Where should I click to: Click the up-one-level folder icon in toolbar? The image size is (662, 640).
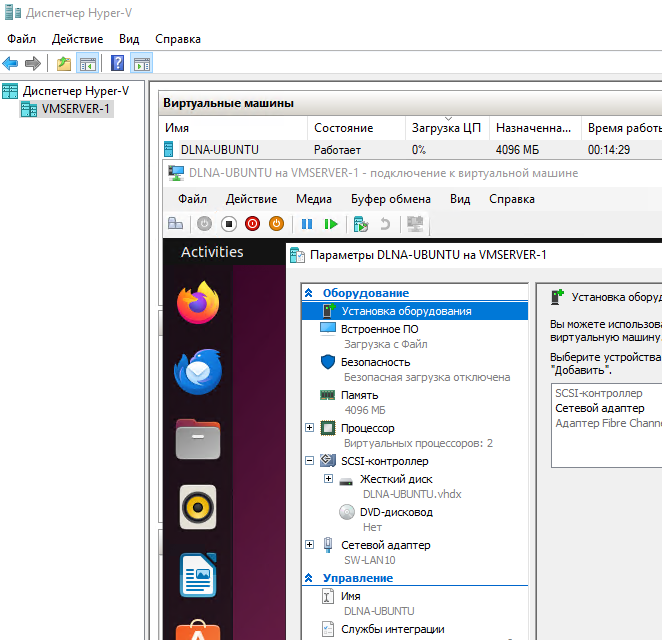pos(64,64)
